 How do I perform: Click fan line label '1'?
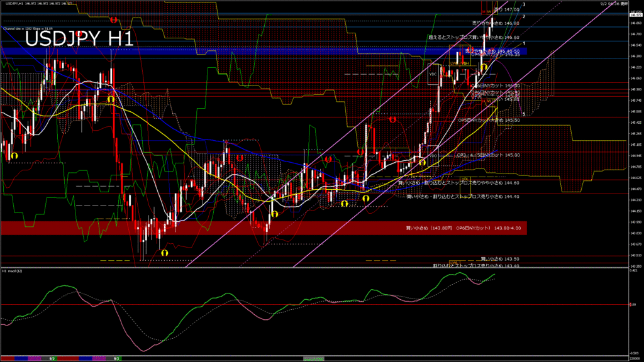tap(524, 43)
